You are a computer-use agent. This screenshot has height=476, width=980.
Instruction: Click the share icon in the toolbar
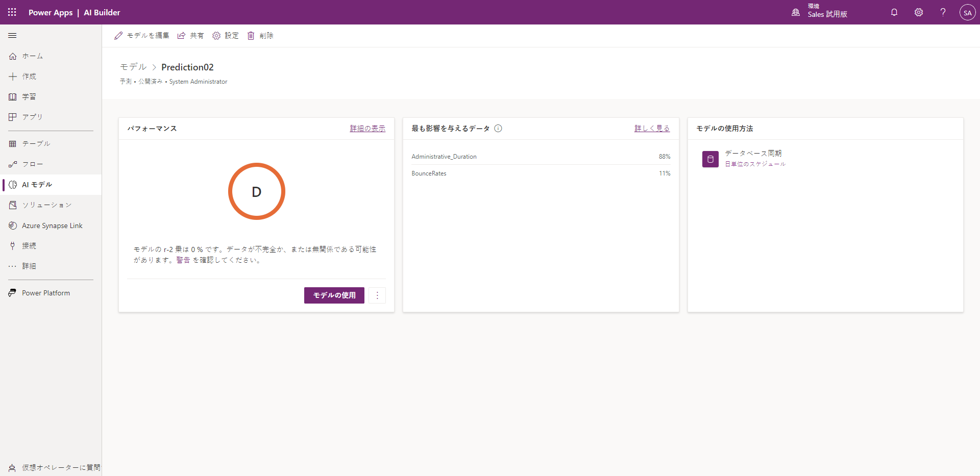click(181, 36)
